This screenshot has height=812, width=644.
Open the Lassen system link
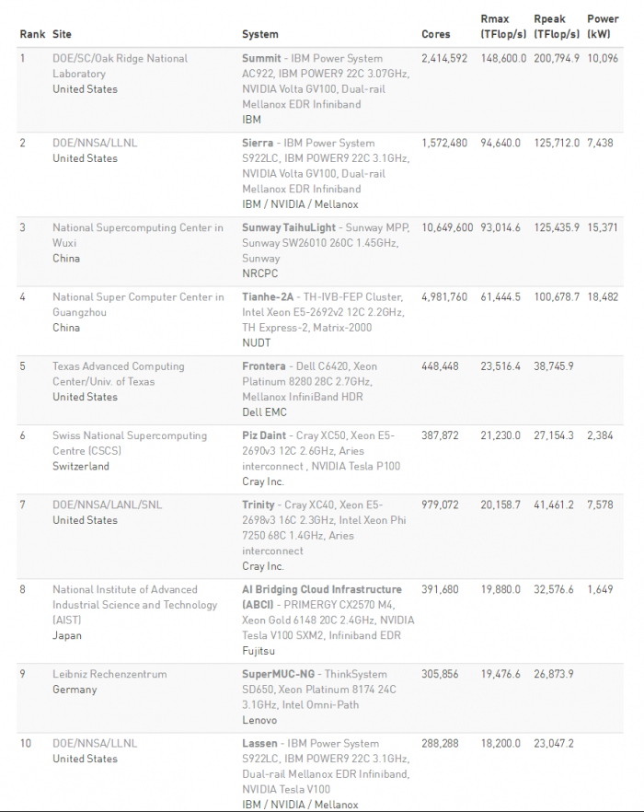tap(260, 743)
